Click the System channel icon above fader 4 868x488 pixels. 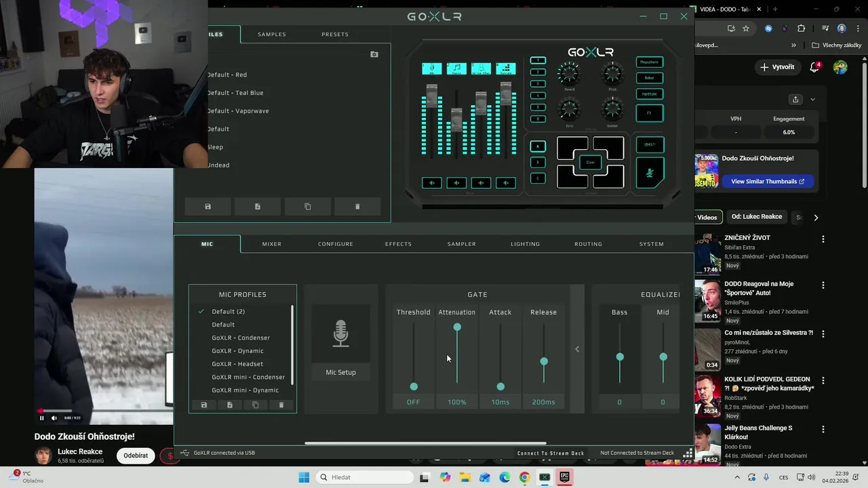pos(505,68)
